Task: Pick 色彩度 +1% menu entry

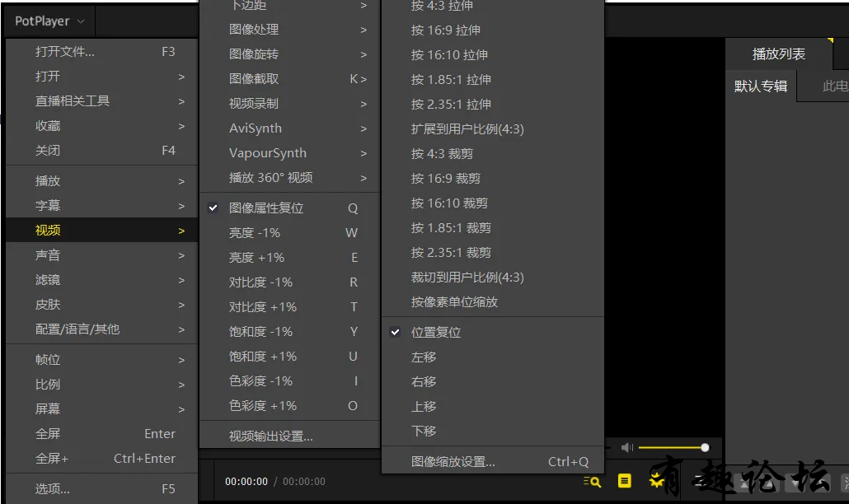Action: (289, 405)
